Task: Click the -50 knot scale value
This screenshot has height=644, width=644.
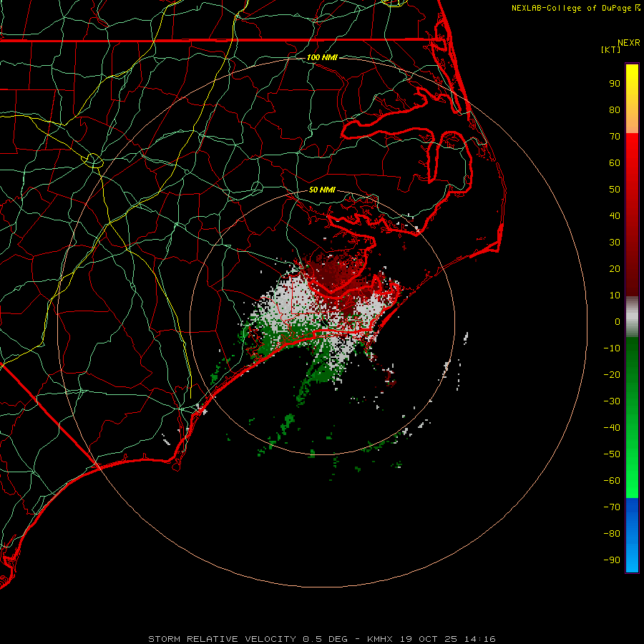Action: (x=612, y=454)
